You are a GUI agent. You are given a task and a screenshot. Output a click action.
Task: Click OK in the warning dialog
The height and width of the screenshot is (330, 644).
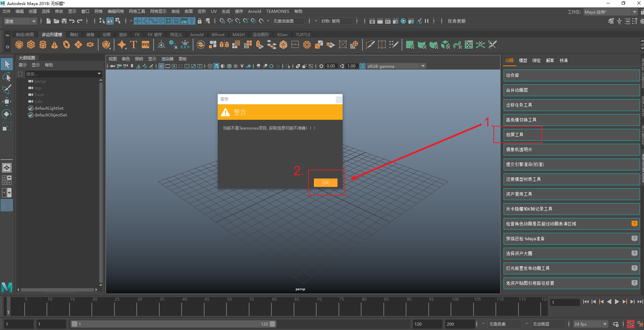(x=325, y=183)
